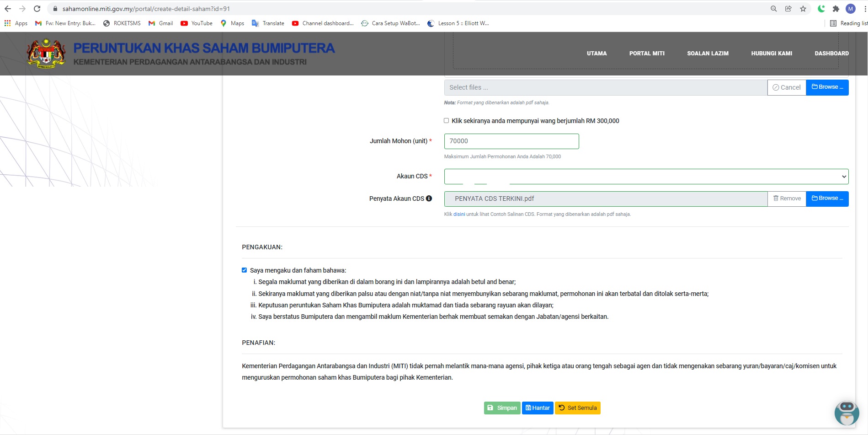This screenshot has height=435, width=868.
Task: Click the info icon beside Penyata Akaun CDS
Action: (x=429, y=199)
